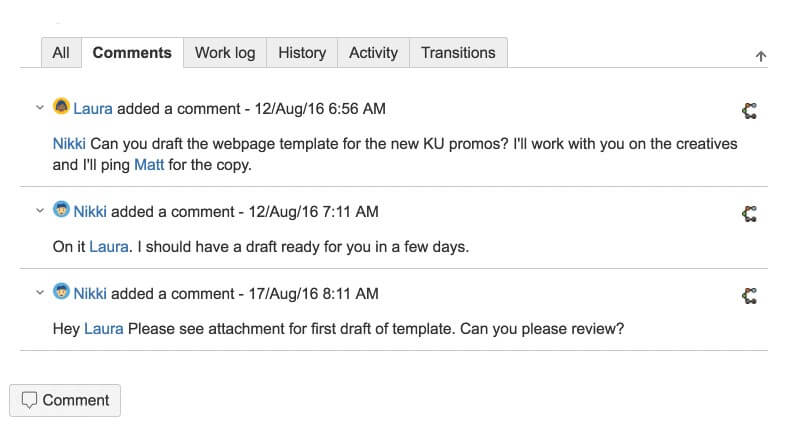Collapse Nikki's comment from 17/Aug/16
793x442 pixels.
(39, 294)
